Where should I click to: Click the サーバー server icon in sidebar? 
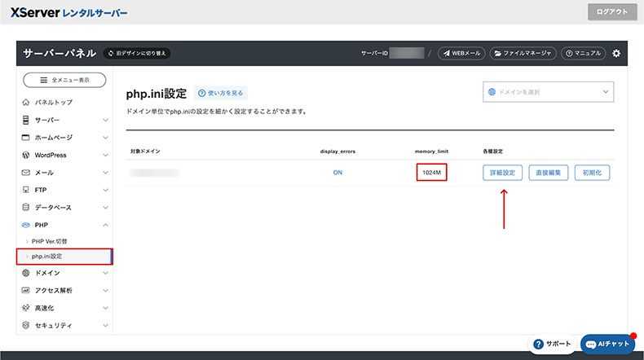(x=26, y=120)
